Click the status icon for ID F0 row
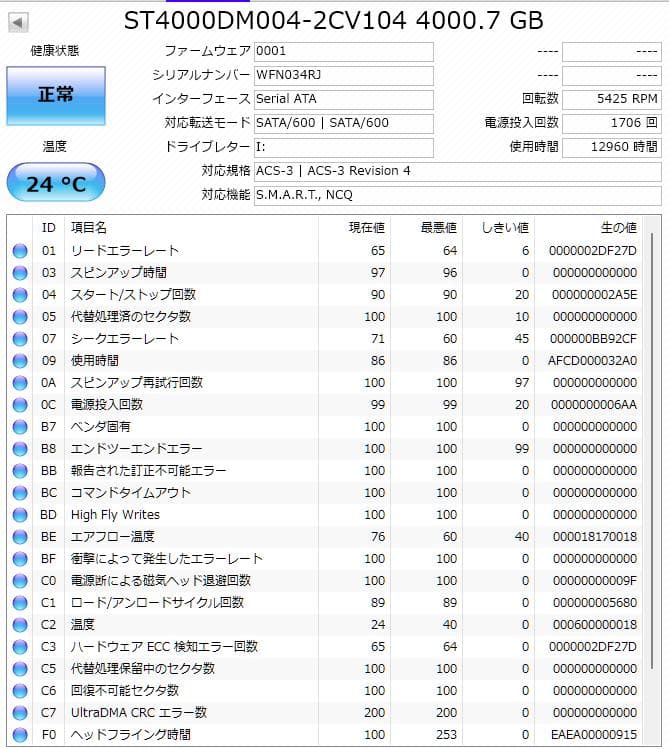The height and width of the screenshot is (749, 669). point(20,735)
